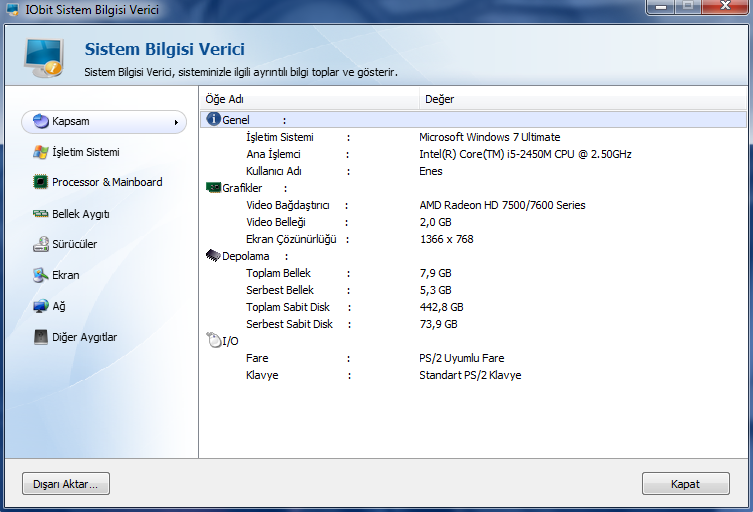The width and height of the screenshot is (753, 512).
Task: Click AMD Radeon HD 7500/7600 Series value
Action: (502, 206)
